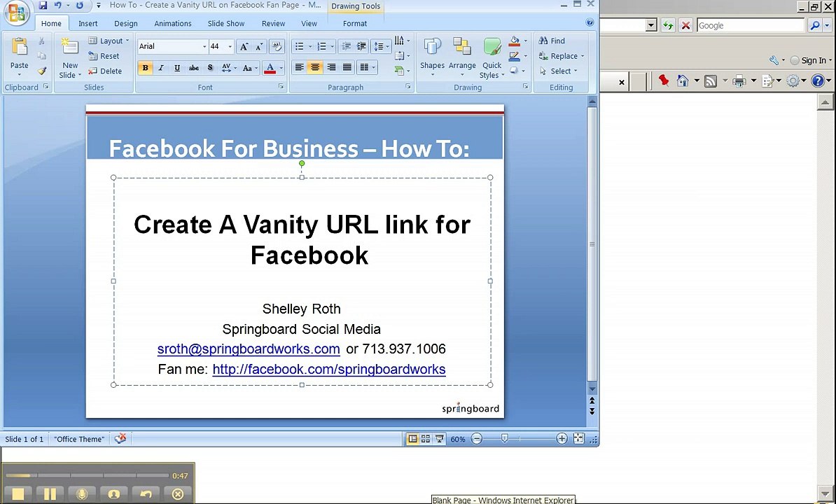Justify the paragraph text

[x=347, y=67]
